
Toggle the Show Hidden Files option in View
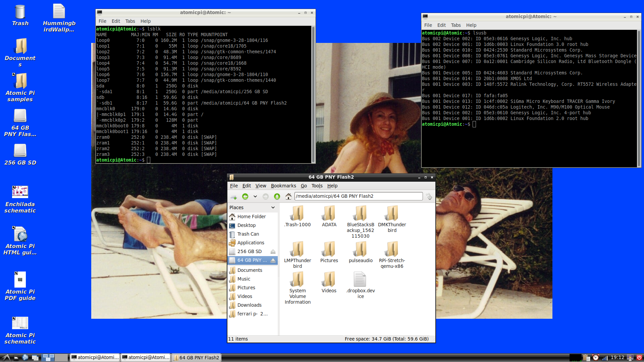tap(261, 186)
